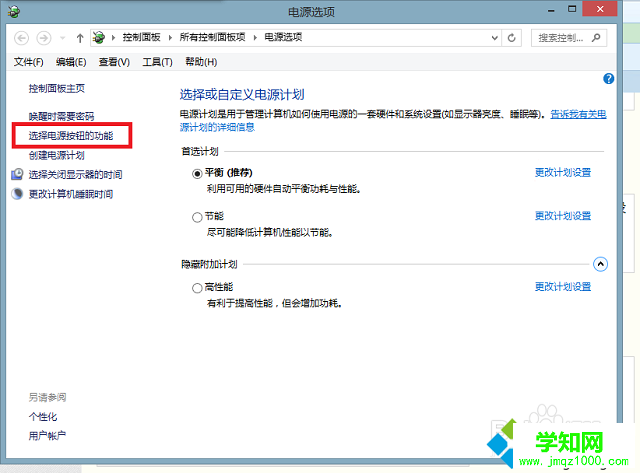Image resolution: width=640 pixels, height=473 pixels.
Task: Expand arrow before 控制面板 breadcrumb
Action: (x=113, y=38)
